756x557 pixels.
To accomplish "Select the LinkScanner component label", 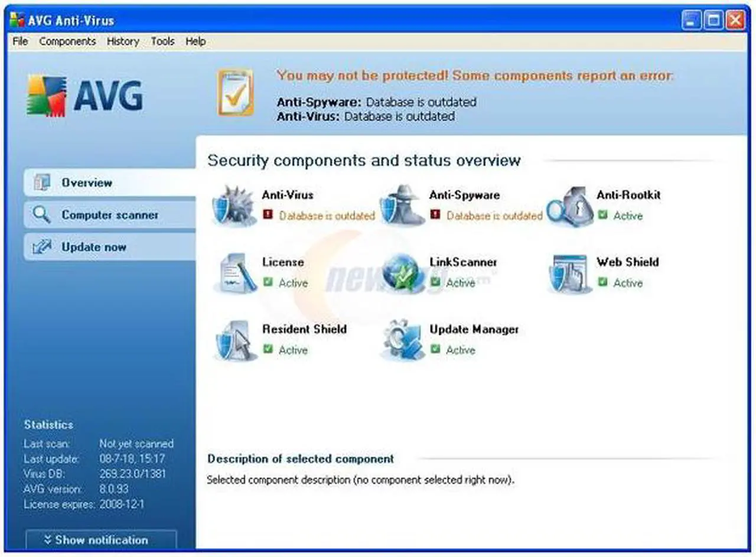I will [463, 262].
